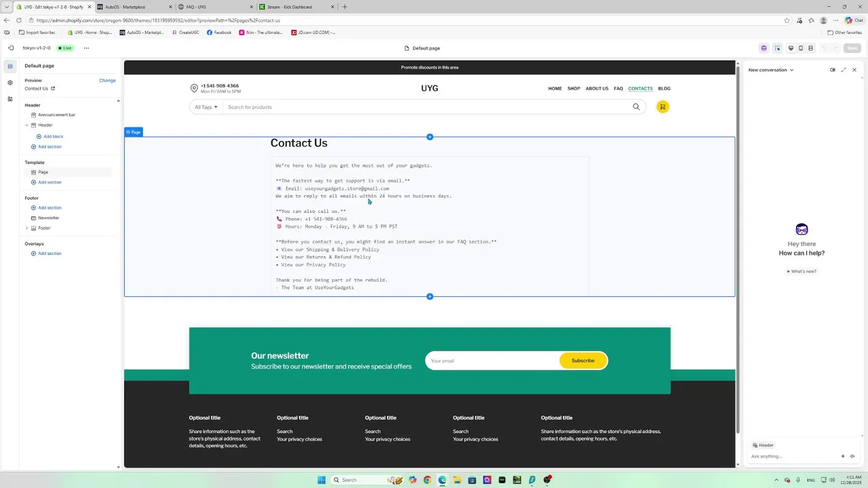
Task: Click the Edge icon in taskbar
Action: (x=442, y=480)
